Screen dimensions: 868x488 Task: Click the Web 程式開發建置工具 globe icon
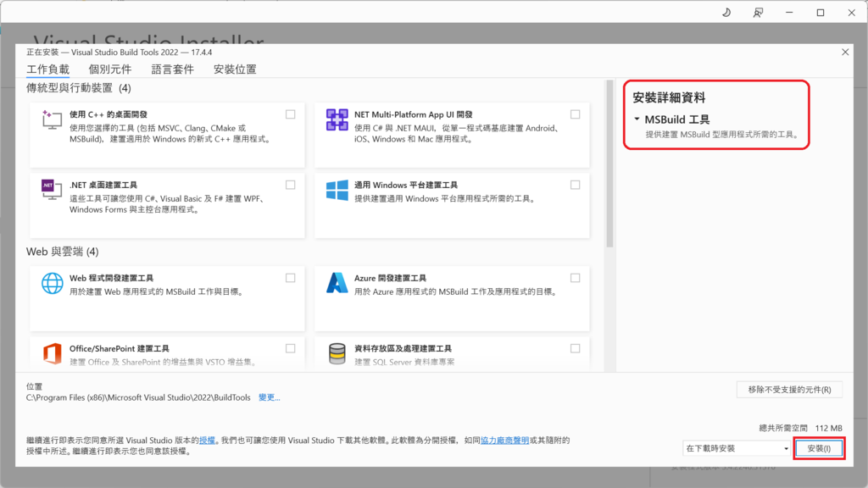point(52,283)
